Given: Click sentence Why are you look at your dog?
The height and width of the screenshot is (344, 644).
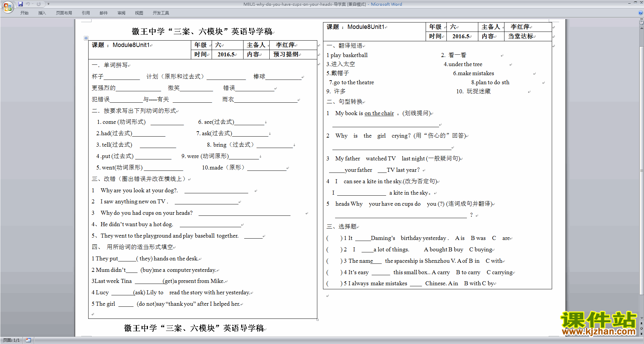Looking at the screenshot, I should [x=139, y=190].
